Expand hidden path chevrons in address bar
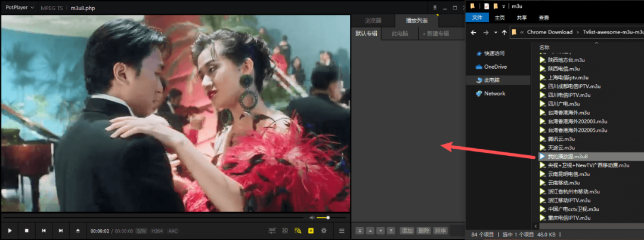This screenshot has height=240, width=644. click(x=522, y=32)
